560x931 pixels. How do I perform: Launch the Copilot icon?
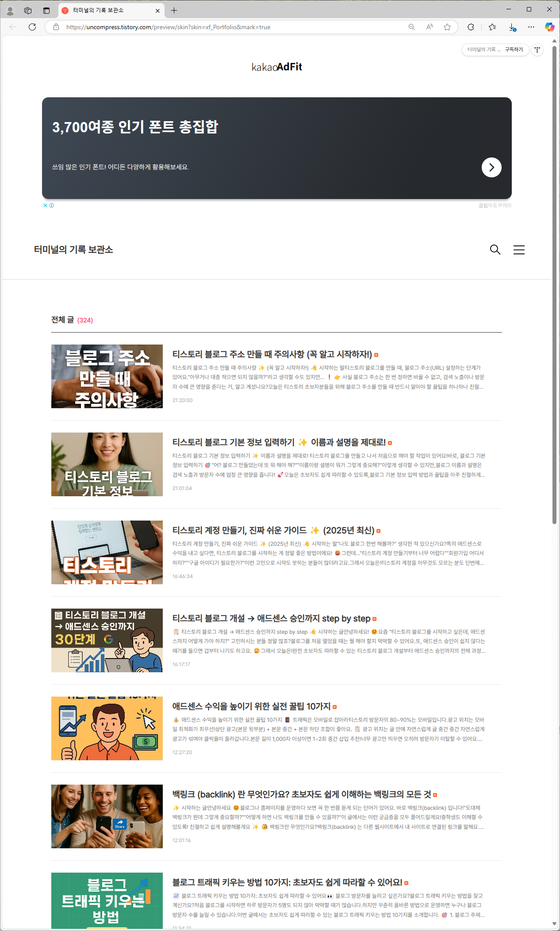pos(549,27)
